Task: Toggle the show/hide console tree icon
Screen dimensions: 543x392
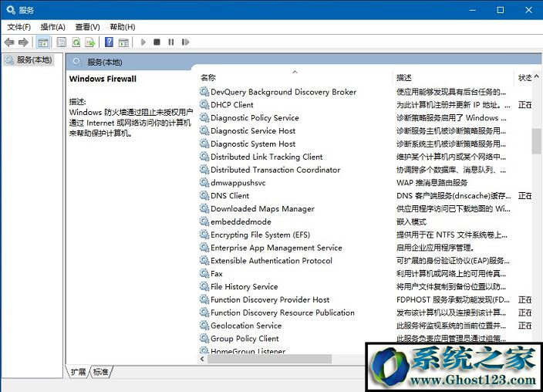Action: coord(43,42)
